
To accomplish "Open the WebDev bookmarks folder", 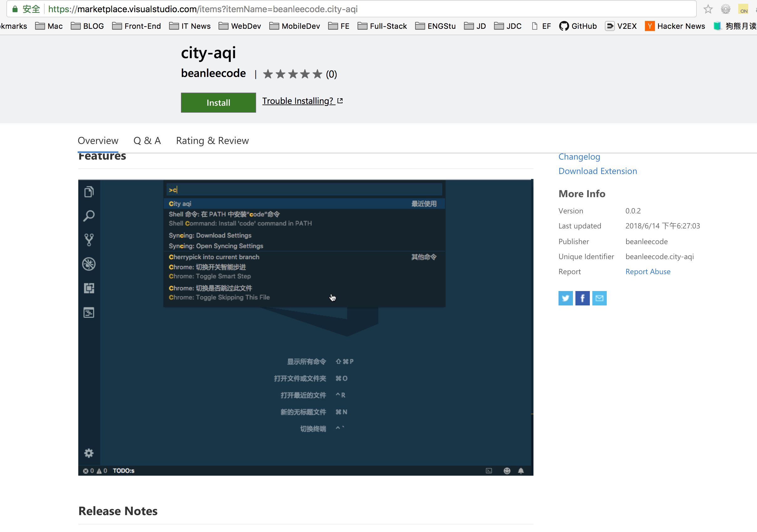I will tap(240, 26).
